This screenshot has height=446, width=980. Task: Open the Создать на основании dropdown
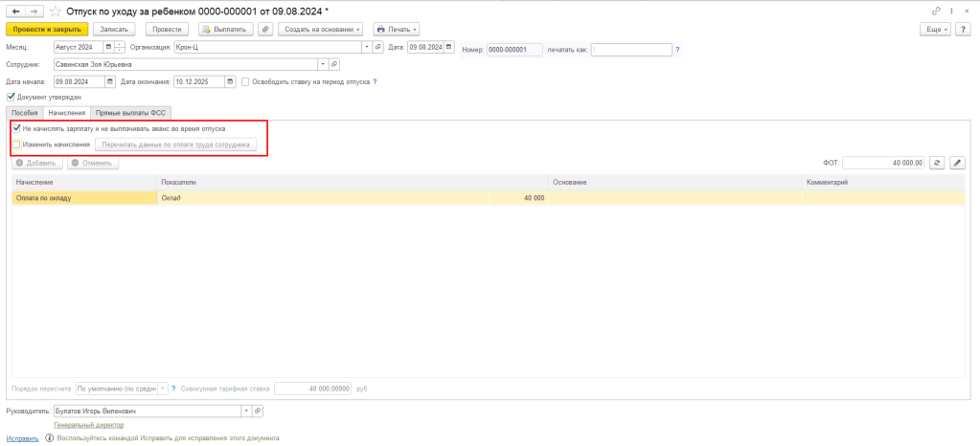pos(322,30)
